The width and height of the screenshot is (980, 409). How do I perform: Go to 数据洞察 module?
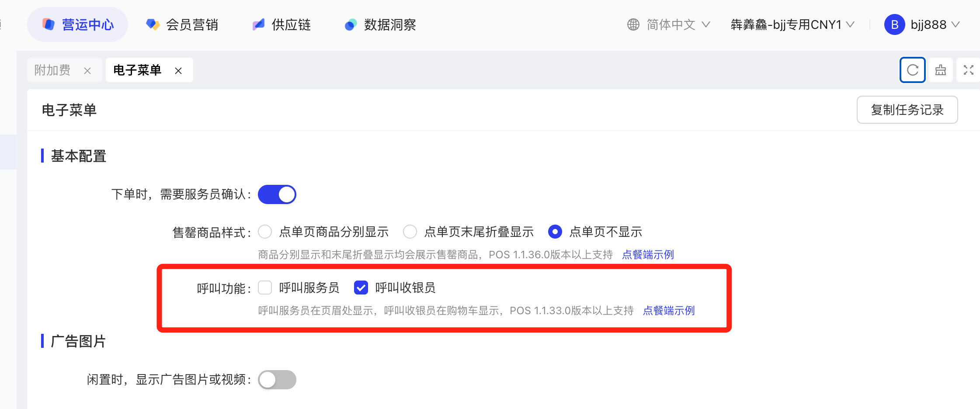(380, 24)
